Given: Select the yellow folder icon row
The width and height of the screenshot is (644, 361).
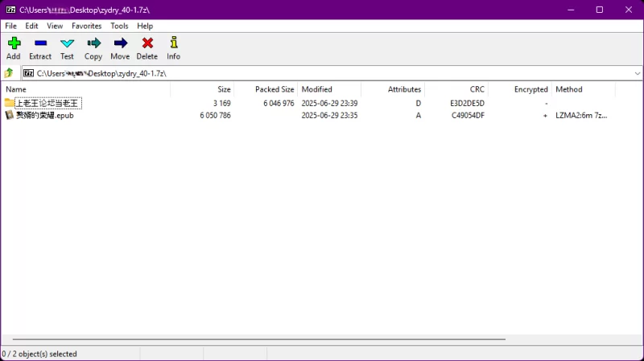Looking at the screenshot, I should click(x=9, y=103).
